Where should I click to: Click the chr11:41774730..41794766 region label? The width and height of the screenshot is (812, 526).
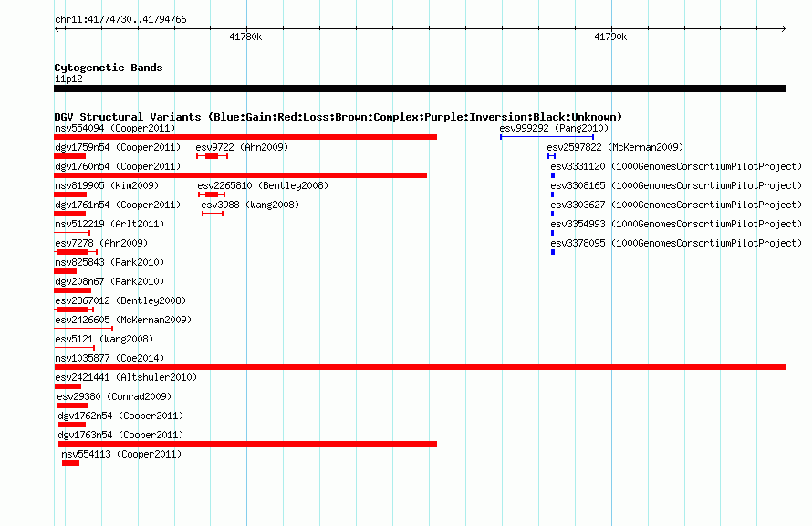120,19
